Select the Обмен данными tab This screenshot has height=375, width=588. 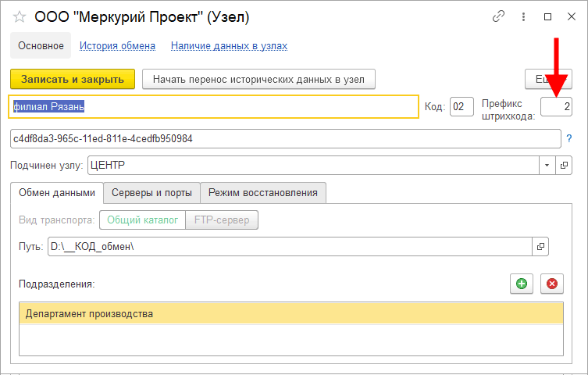(x=56, y=192)
